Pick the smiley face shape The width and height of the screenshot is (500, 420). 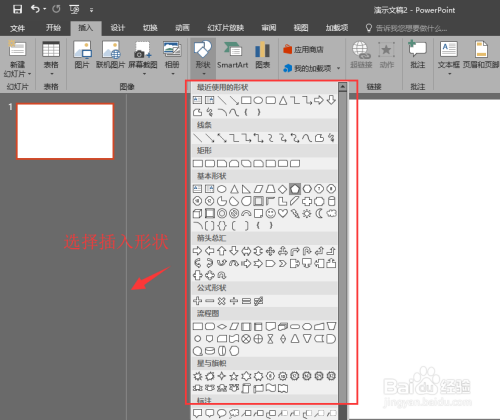(x=270, y=213)
